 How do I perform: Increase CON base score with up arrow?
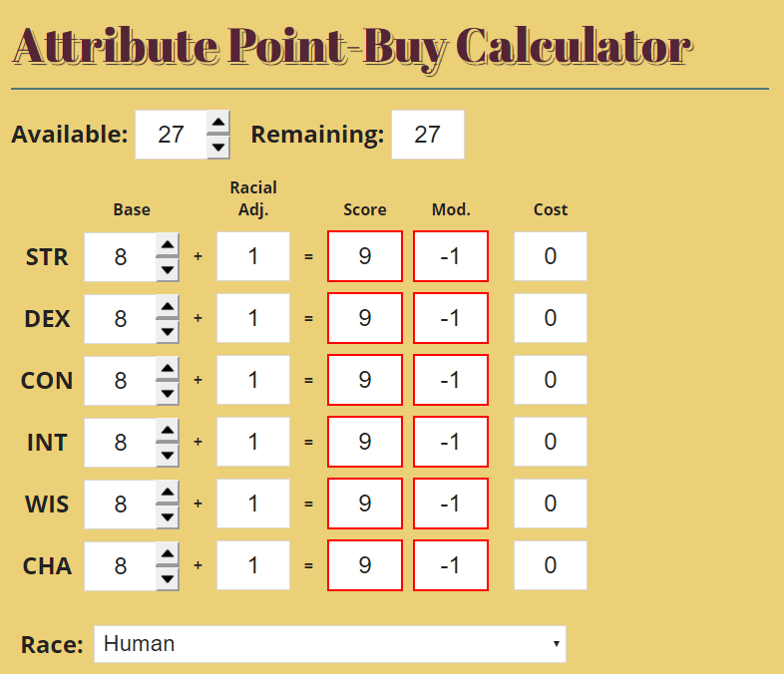click(167, 369)
